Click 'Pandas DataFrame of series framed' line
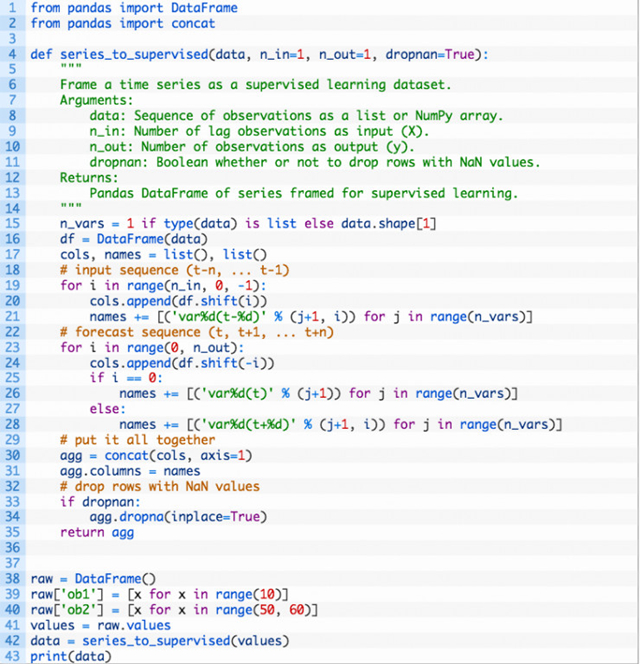Image resolution: width=640 pixels, height=664 pixels. pyautogui.click(x=304, y=194)
